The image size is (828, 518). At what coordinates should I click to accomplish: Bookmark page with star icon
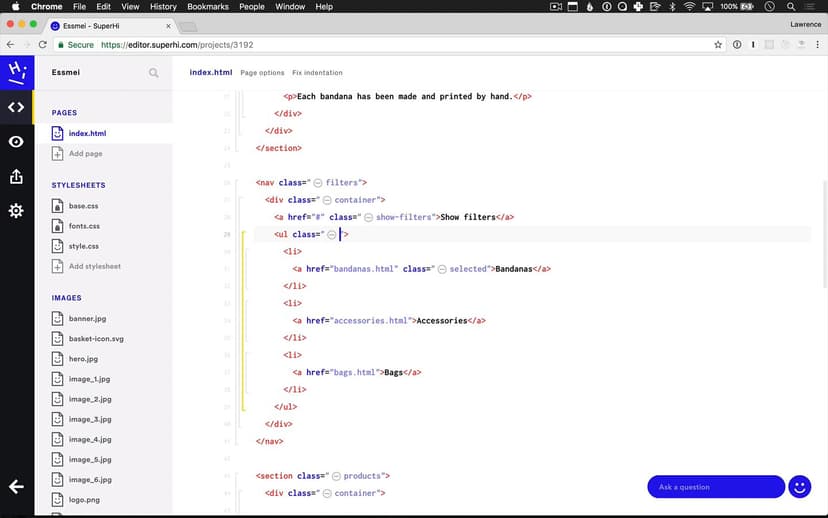coord(718,45)
